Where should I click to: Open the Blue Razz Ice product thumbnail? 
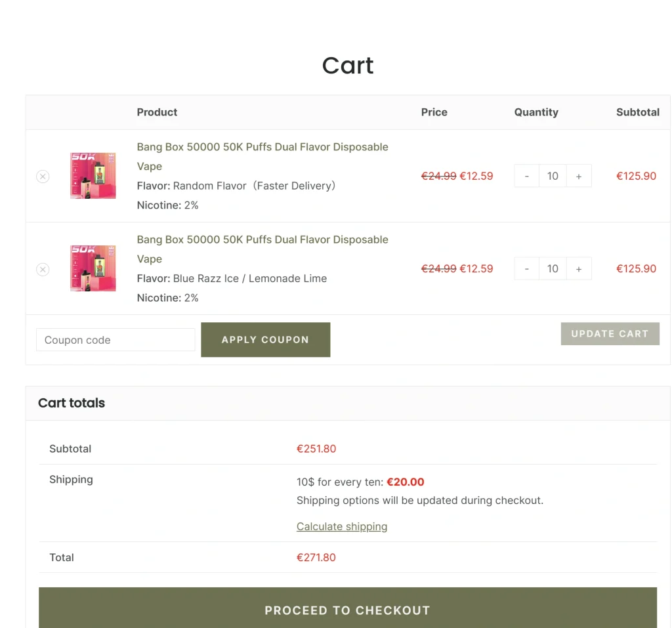pyautogui.click(x=93, y=268)
